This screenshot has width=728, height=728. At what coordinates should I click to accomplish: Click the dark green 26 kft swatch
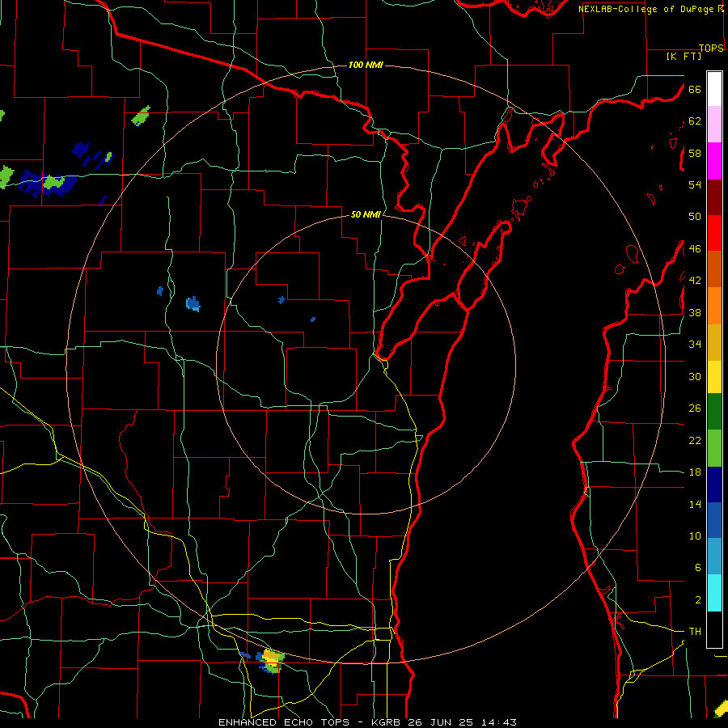click(714, 412)
